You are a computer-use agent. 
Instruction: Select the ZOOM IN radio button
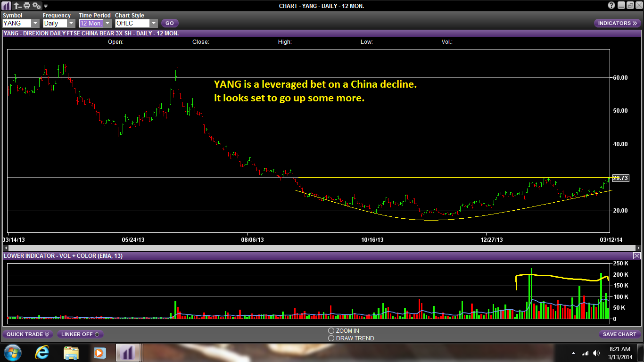[331, 331]
